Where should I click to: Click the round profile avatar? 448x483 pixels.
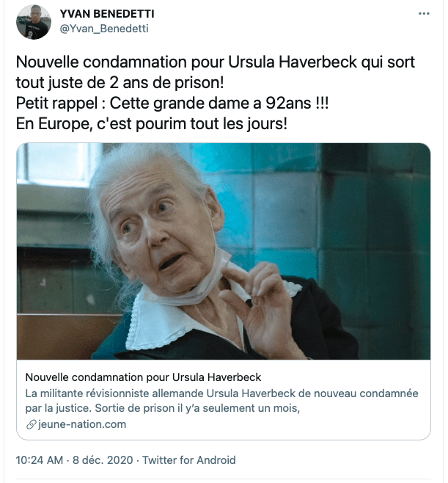[34, 22]
